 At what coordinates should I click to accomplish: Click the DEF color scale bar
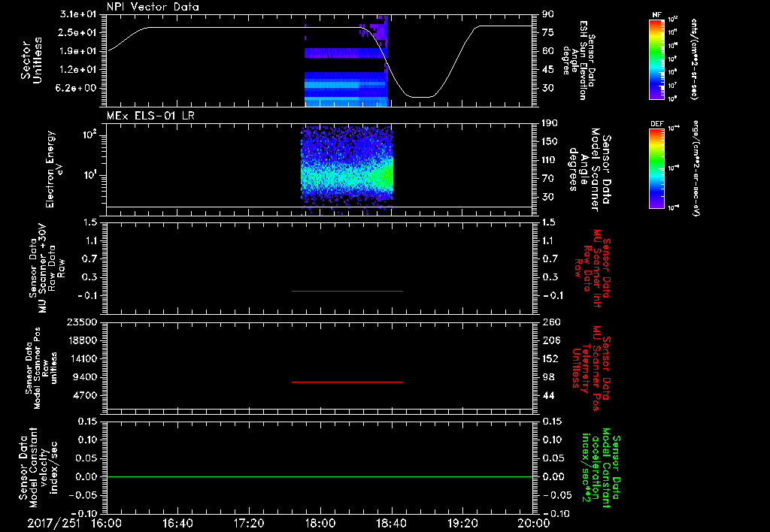tap(656, 168)
